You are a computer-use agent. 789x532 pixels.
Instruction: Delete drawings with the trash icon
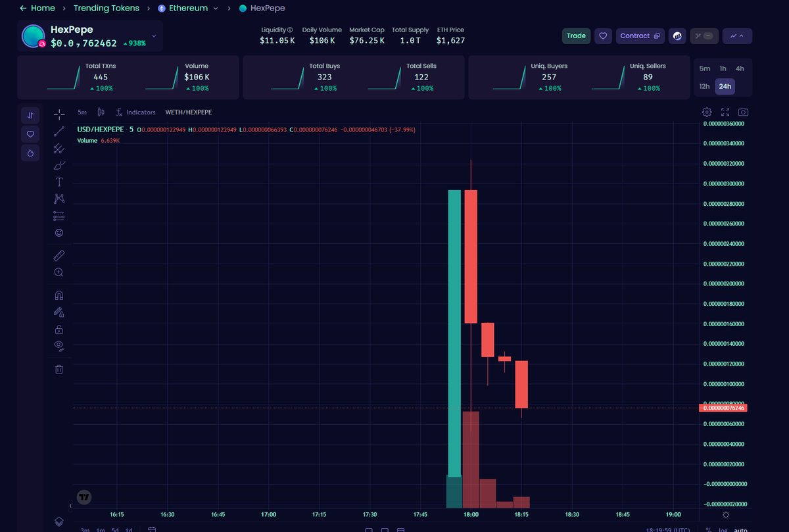tap(59, 370)
